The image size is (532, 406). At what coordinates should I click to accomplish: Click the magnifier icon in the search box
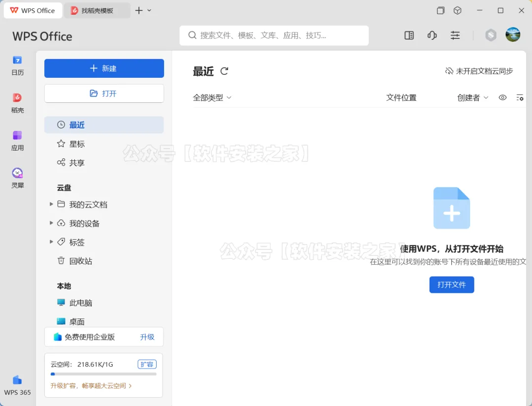(x=193, y=35)
